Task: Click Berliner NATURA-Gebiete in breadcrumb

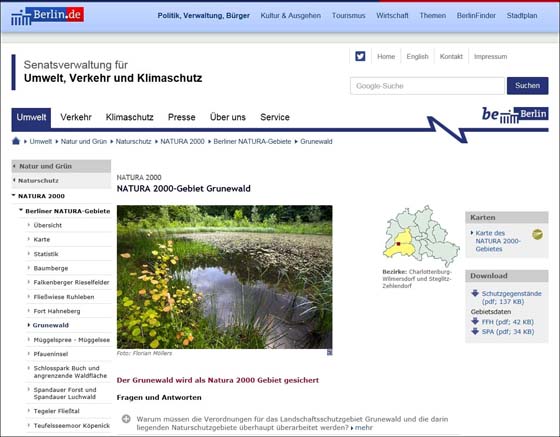Action: [x=252, y=141]
